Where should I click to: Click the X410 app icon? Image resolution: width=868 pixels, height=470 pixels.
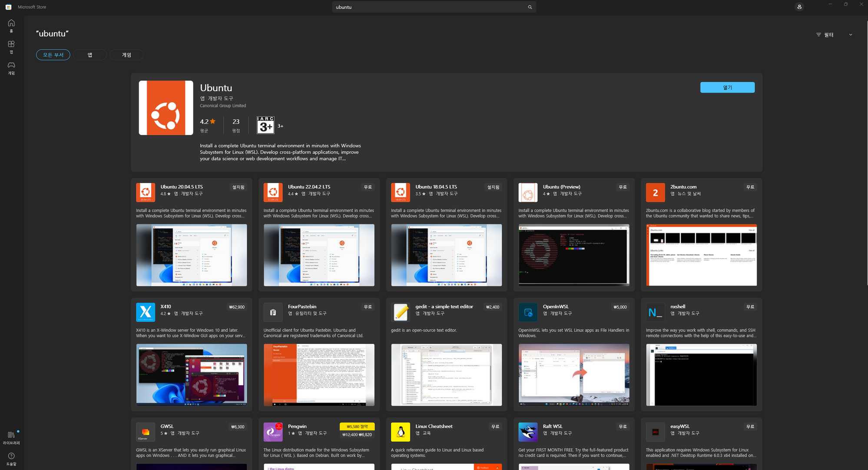point(146,312)
